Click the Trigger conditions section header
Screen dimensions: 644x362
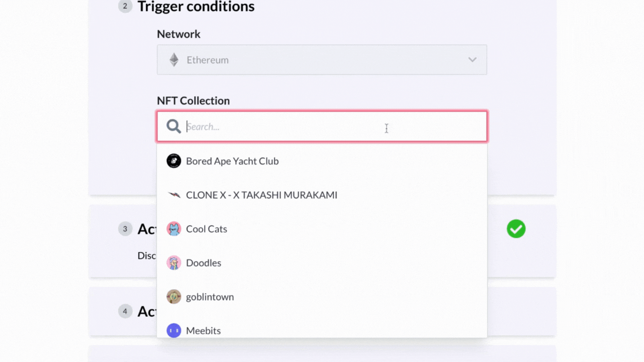[x=196, y=7]
